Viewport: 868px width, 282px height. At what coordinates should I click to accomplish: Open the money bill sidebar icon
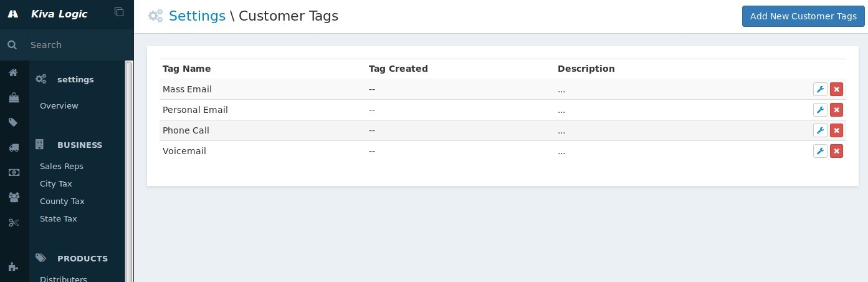[12, 172]
